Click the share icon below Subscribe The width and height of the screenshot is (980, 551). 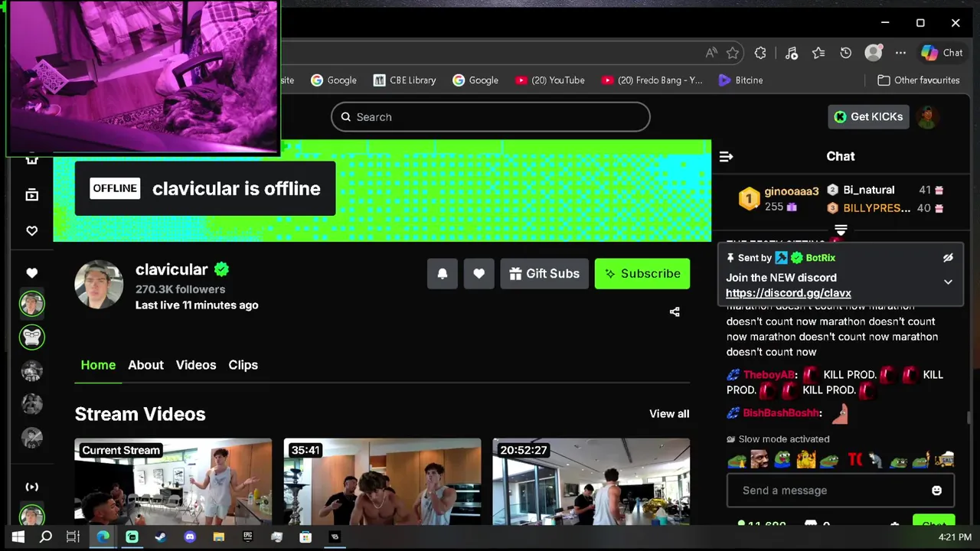[x=675, y=311]
